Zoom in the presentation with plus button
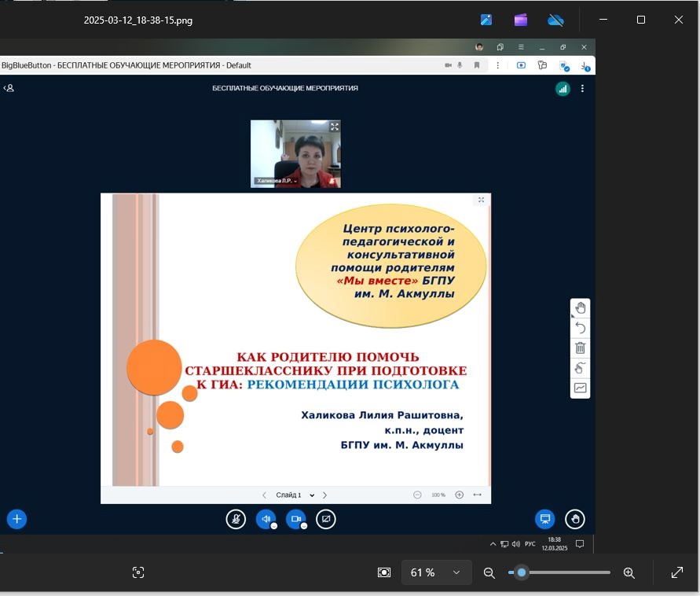 [x=460, y=495]
